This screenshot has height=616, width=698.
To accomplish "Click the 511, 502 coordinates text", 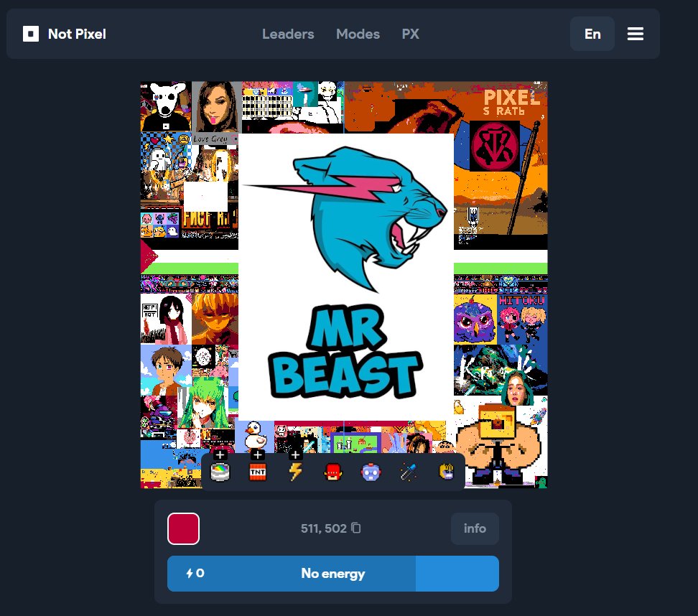I will click(324, 528).
